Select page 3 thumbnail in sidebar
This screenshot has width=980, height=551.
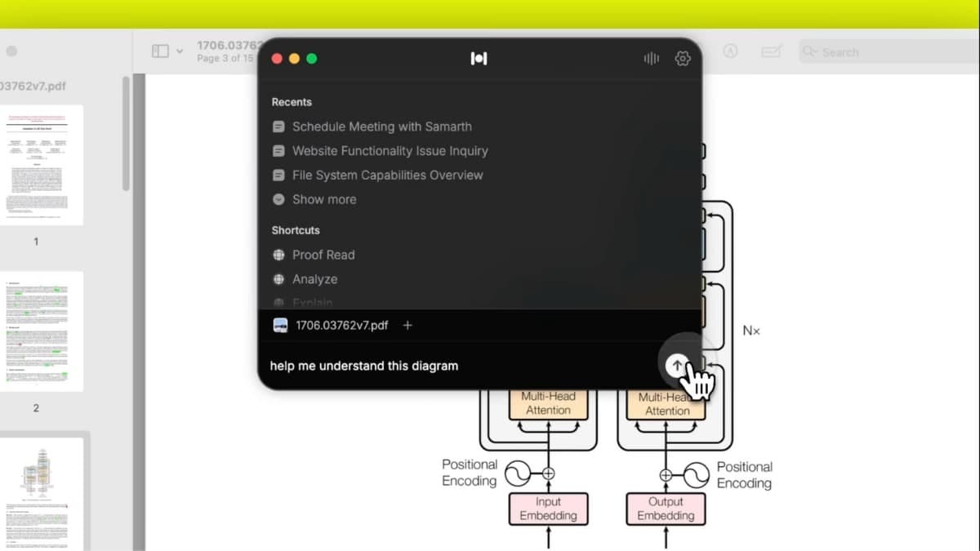coord(42,494)
